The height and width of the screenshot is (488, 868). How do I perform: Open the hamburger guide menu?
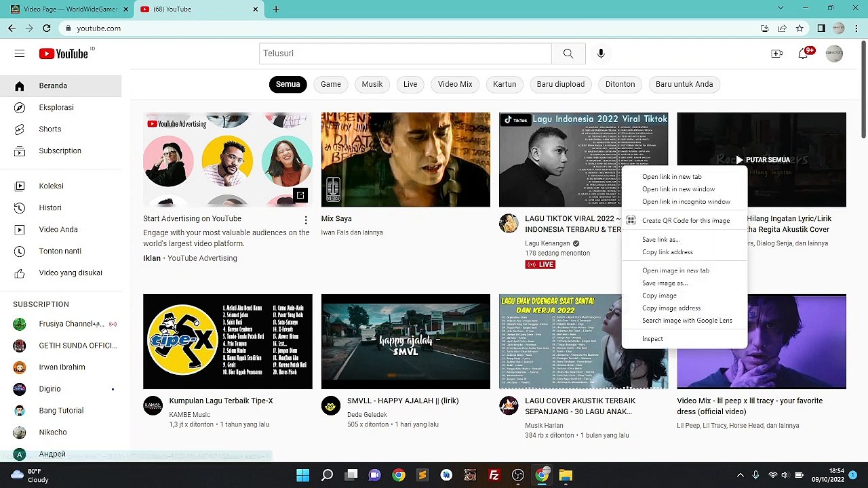pyautogui.click(x=20, y=54)
